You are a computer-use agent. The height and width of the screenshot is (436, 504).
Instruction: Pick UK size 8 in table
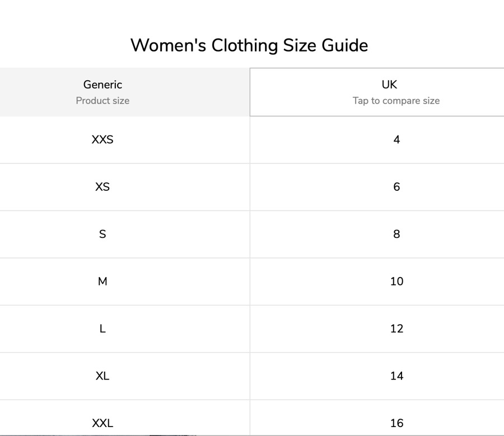pyautogui.click(x=396, y=235)
